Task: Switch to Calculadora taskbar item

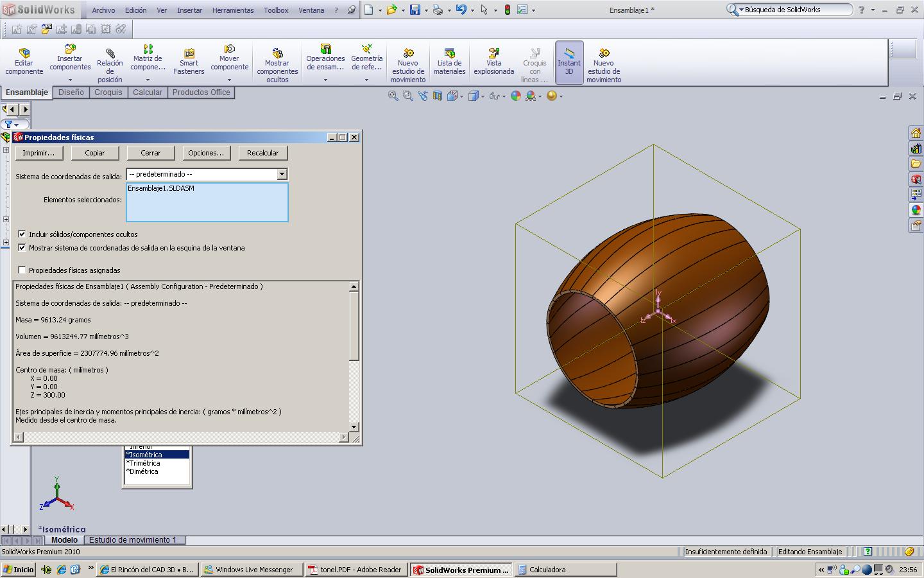Action: (567, 570)
